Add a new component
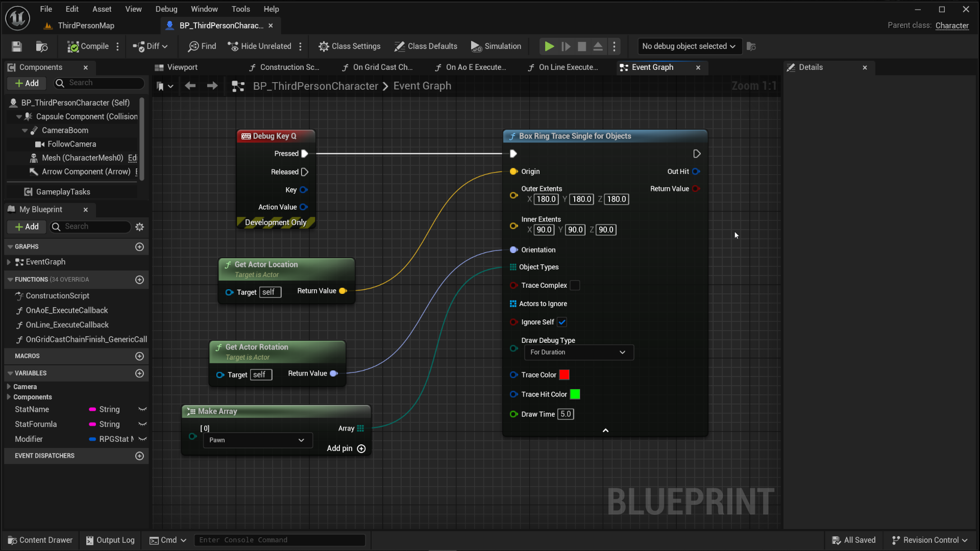 27,83
